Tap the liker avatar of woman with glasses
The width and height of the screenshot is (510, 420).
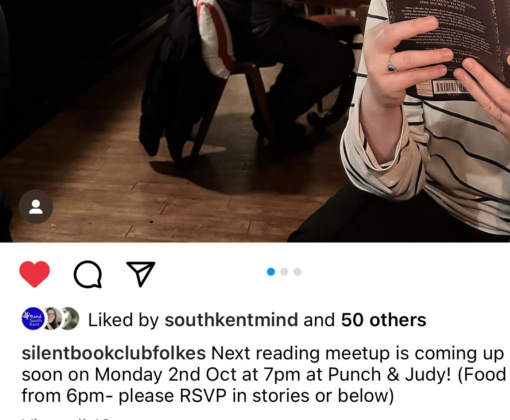[x=53, y=319]
